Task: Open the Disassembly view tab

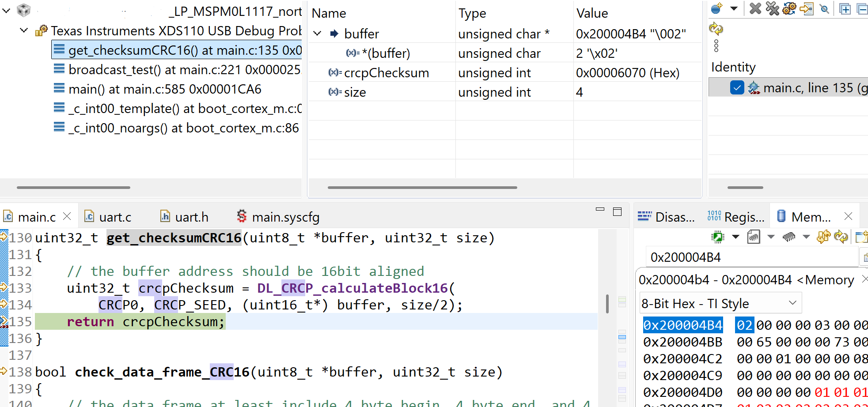Action: pyautogui.click(x=667, y=216)
